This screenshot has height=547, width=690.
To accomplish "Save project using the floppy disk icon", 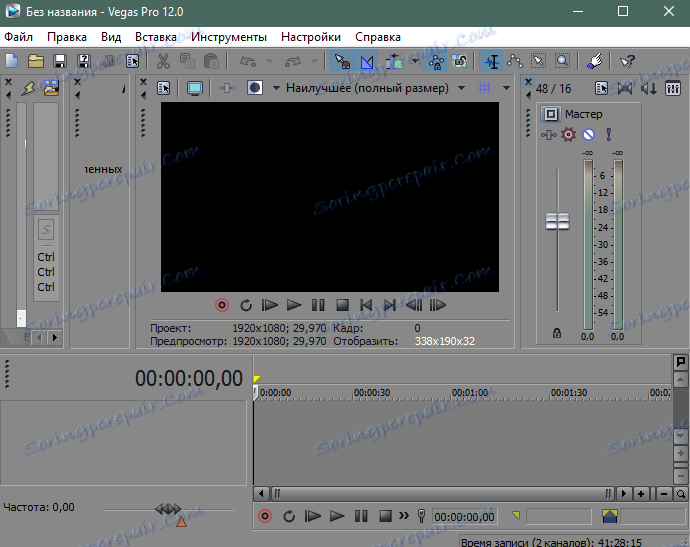I will tap(60, 61).
